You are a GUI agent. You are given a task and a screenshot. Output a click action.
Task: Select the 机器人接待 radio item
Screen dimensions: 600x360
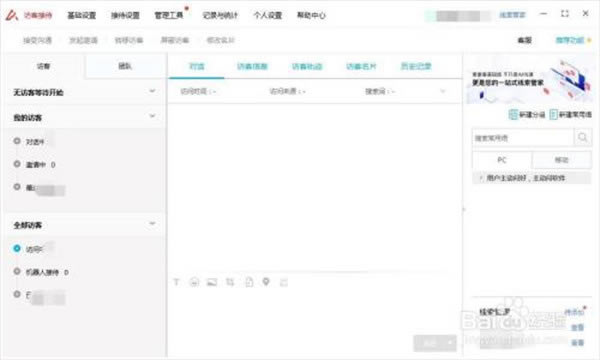click(17, 272)
